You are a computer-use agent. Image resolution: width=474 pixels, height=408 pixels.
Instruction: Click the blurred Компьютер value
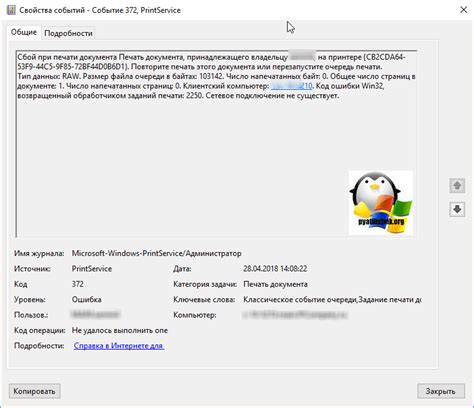pos(295,315)
